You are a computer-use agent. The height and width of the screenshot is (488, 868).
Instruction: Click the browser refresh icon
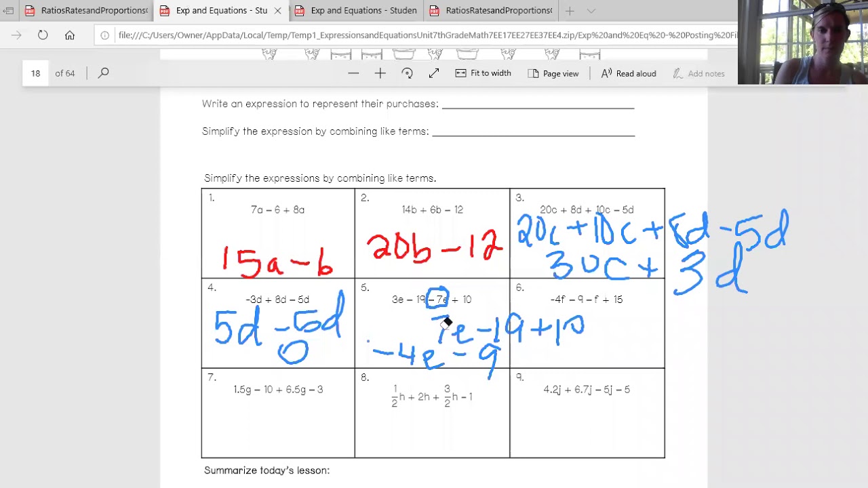[x=43, y=35]
